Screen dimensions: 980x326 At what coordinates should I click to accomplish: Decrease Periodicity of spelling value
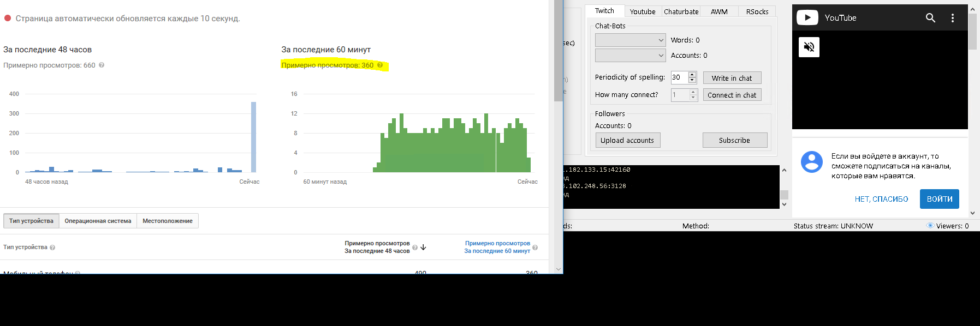click(692, 81)
